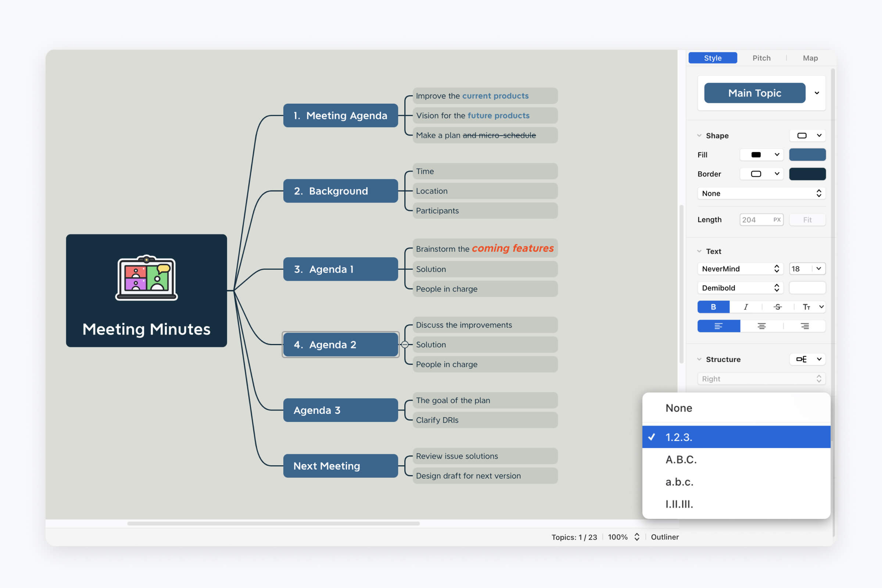Toggle bold formatting off

point(713,307)
